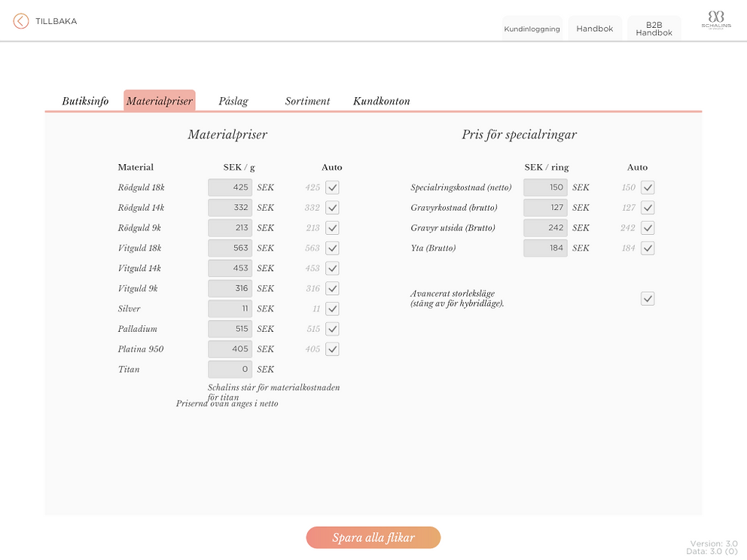Disable Avancerat storleksläge checkbox

648,299
